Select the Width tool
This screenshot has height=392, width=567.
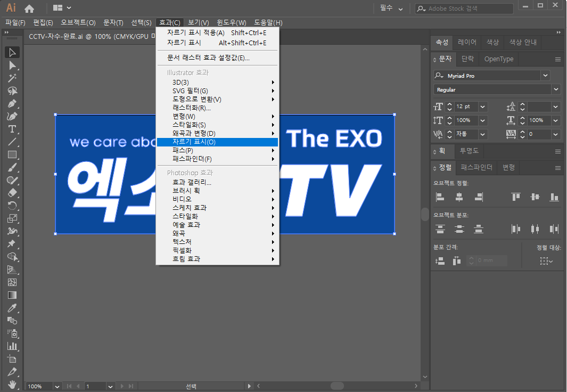12,231
